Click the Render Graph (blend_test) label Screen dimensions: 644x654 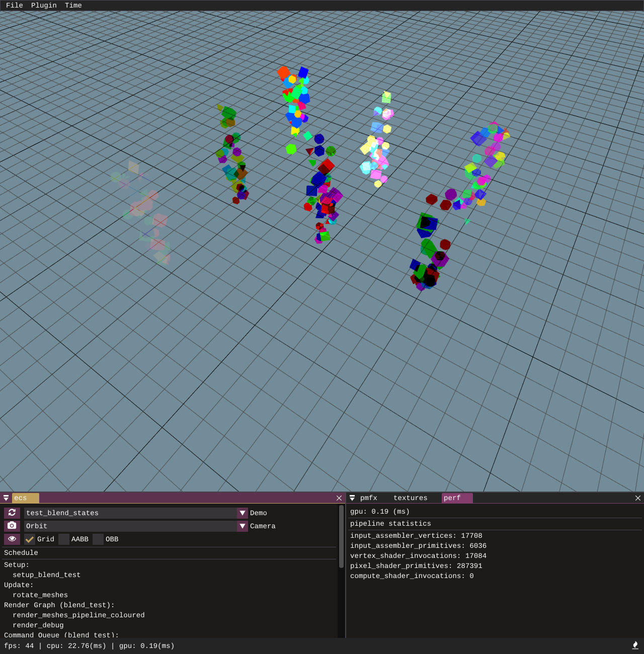click(59, 605)
